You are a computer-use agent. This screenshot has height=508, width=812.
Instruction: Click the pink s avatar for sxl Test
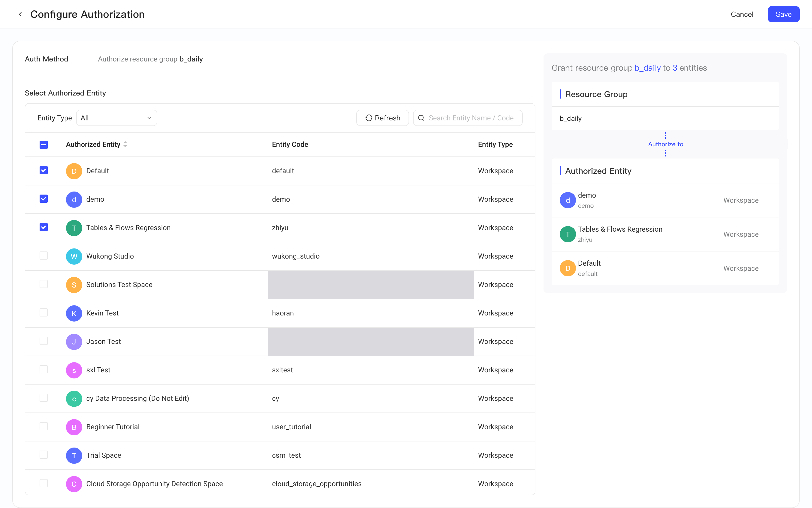coord(74,370)
